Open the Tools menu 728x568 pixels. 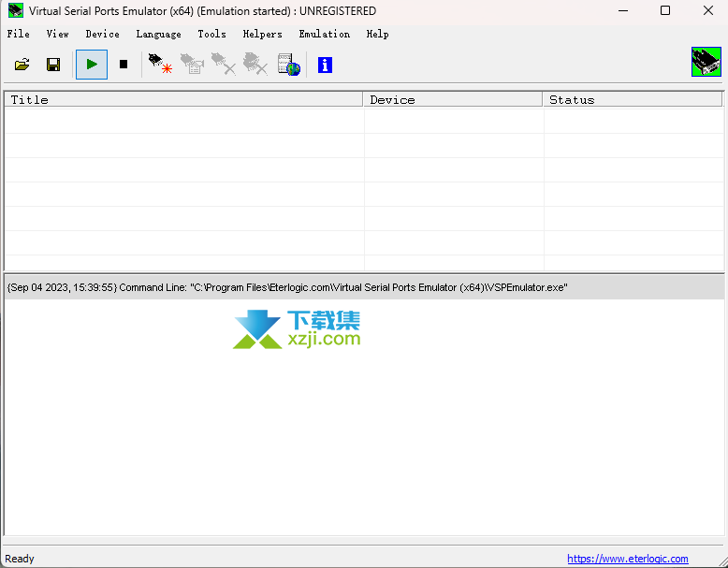pyautogui.click(x=211, y=34)
